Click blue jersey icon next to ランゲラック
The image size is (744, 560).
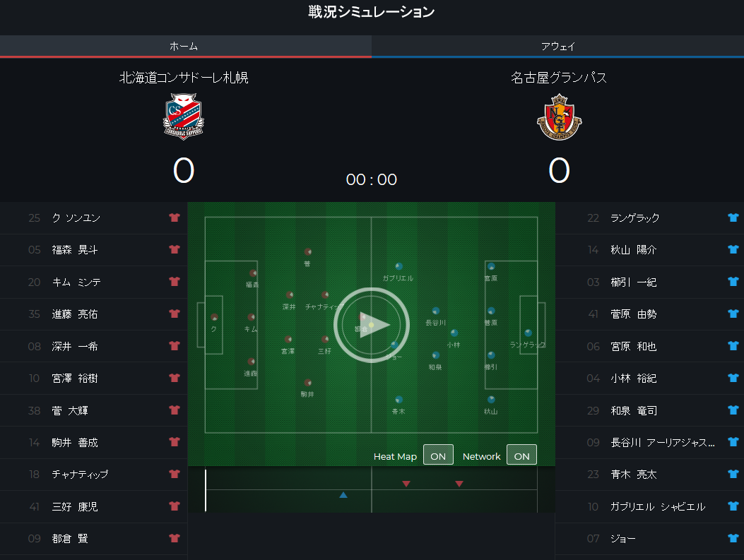pos(733,218)
